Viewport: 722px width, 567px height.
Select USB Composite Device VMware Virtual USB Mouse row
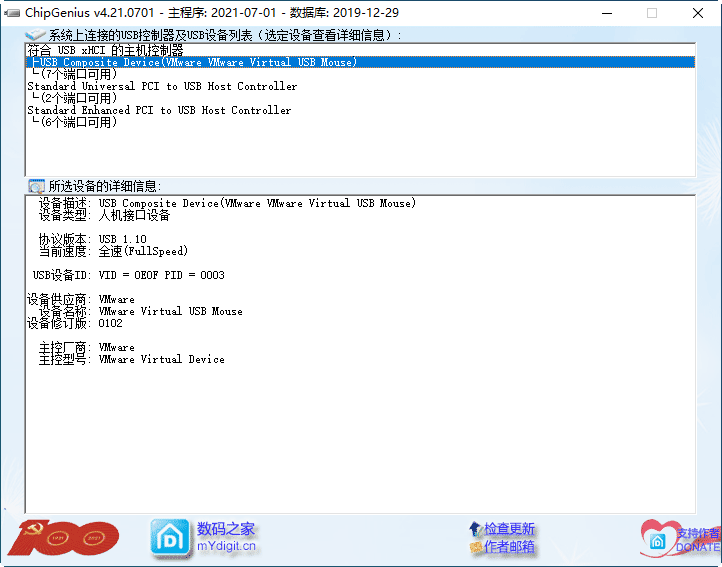click(360, 62)
